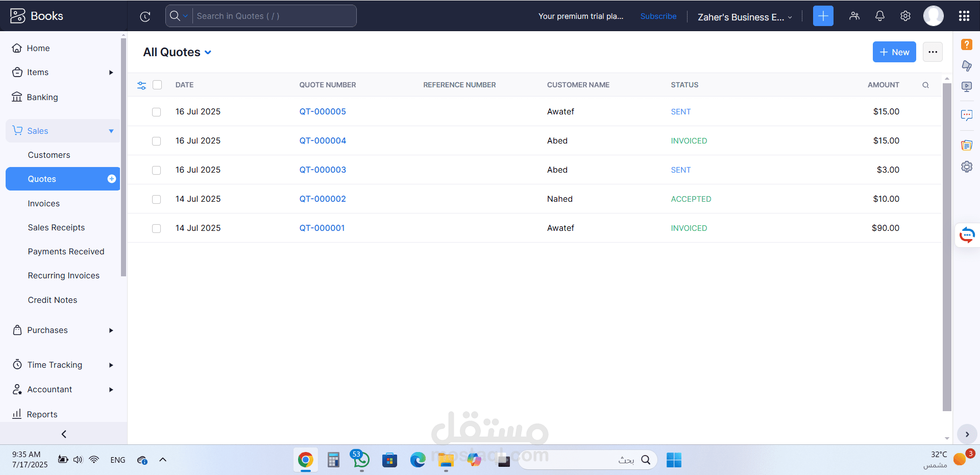The width and height of the screenshot is (980, 475).
Task: Tick the checkbox for quote QT-000005
Action: (157, 112)
